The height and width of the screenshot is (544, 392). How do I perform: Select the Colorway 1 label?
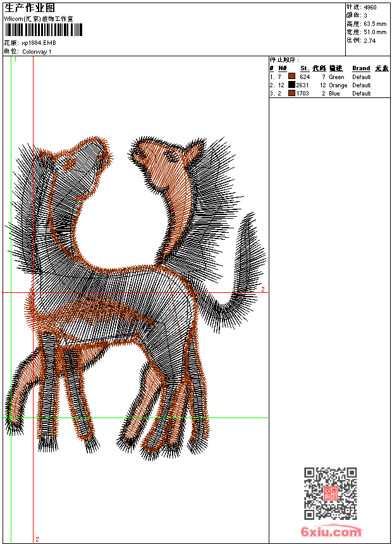(37, 51)
